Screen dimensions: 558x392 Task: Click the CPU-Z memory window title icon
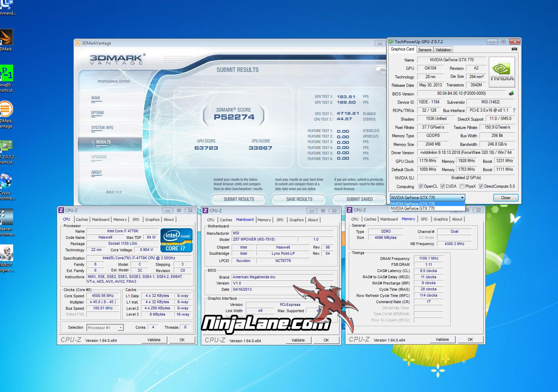pyautogui.click(x=350, y=210)
